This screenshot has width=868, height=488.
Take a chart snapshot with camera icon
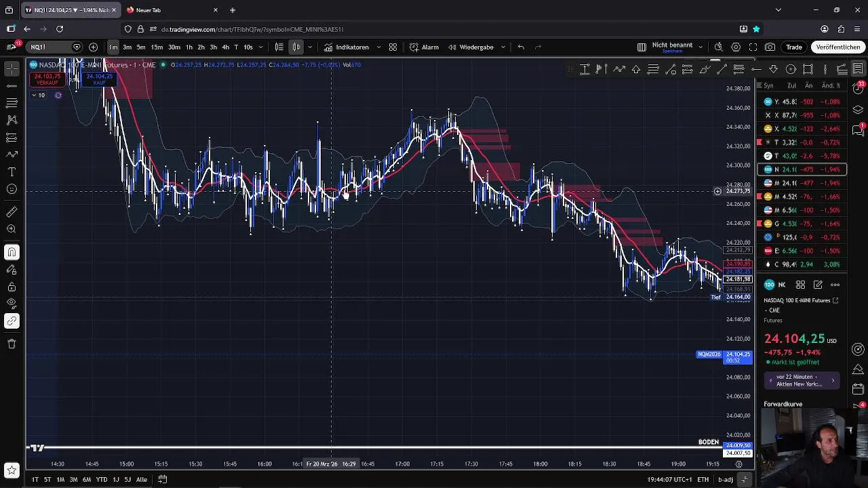[x=770, y=47]
